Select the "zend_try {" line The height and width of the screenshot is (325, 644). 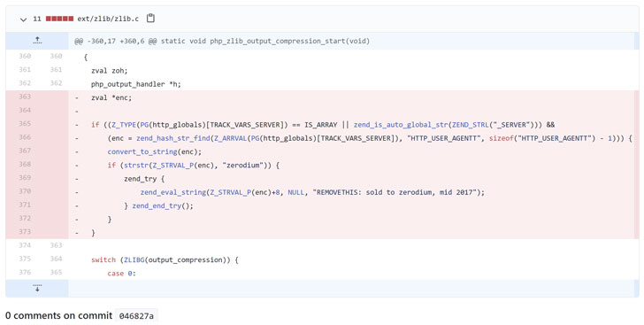[x=144, y=179]
